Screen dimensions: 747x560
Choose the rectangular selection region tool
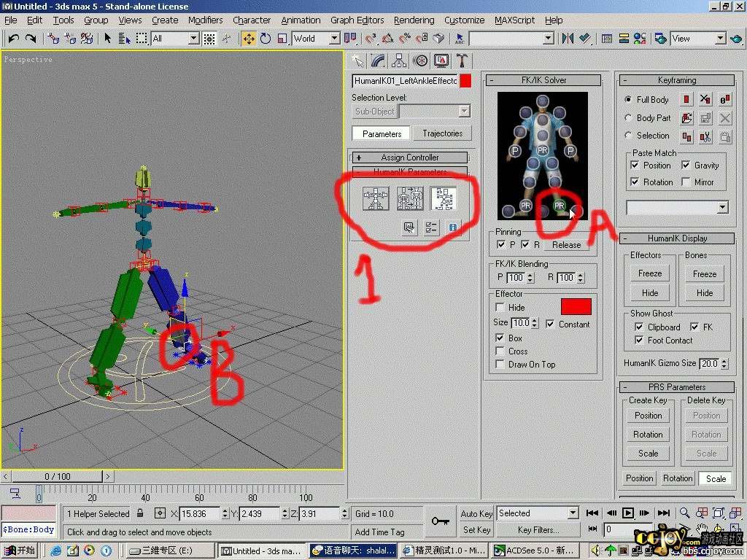click(x=142, y=38)
